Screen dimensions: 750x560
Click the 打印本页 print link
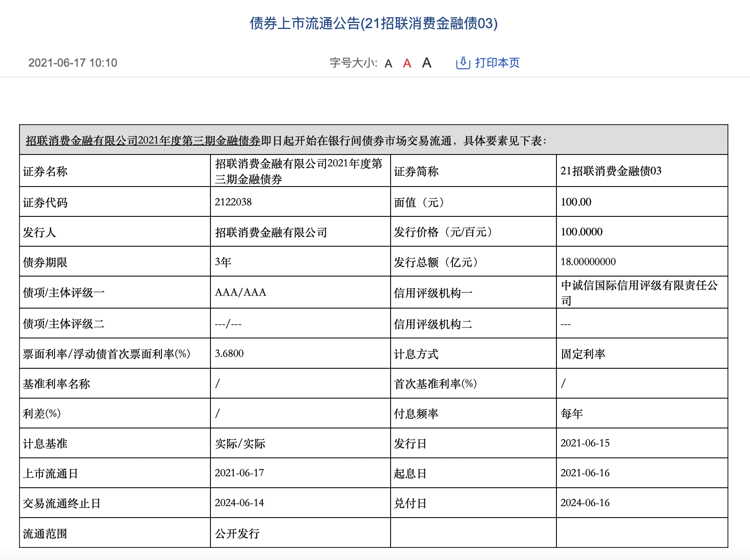(x=496, y=63)
